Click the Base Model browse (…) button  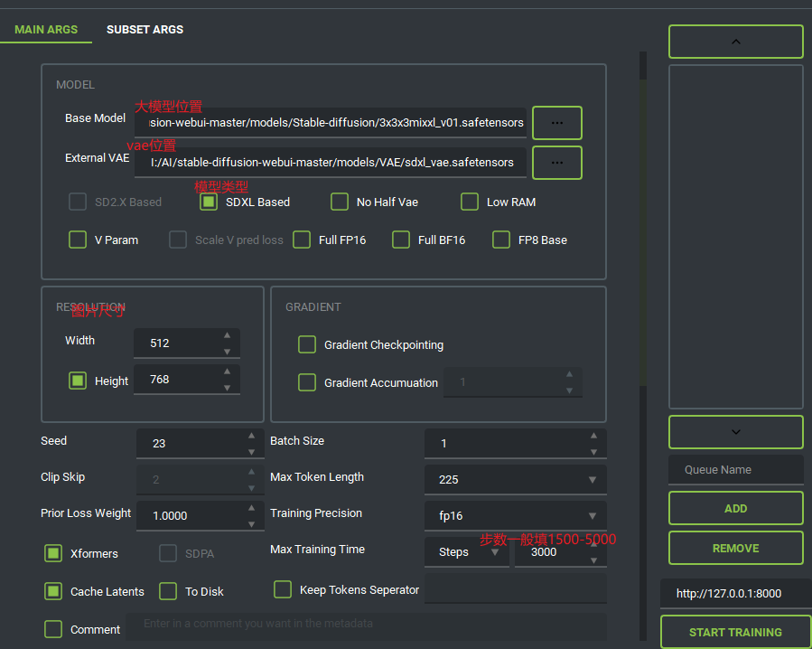(x=556, y=123)
